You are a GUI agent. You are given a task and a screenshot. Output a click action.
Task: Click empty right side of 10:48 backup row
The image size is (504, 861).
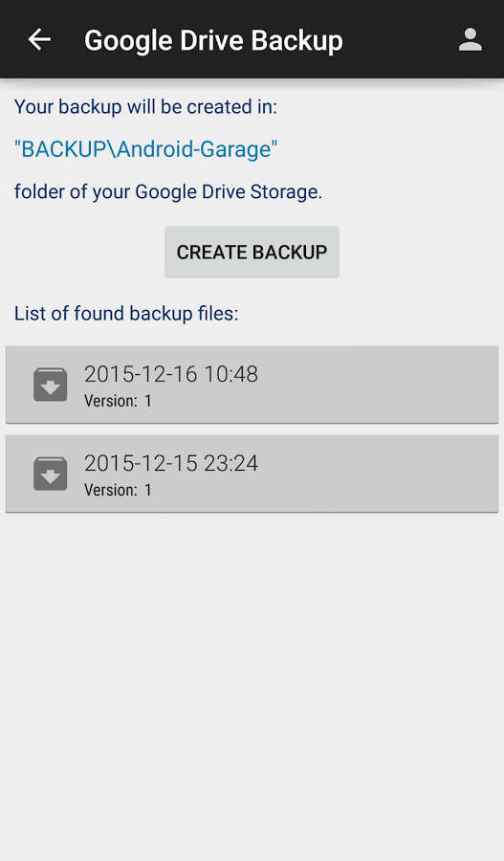384,385
